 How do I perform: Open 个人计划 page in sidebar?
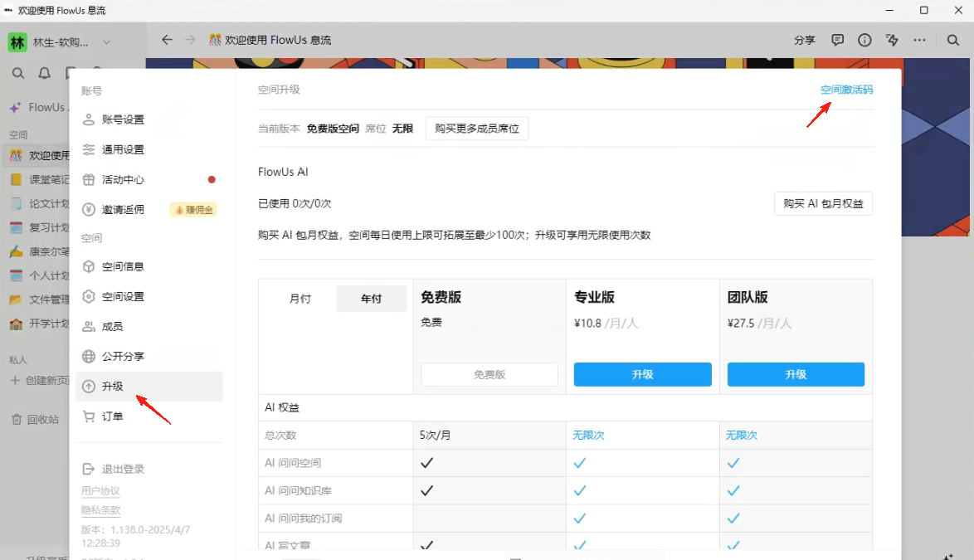point(37,275)
